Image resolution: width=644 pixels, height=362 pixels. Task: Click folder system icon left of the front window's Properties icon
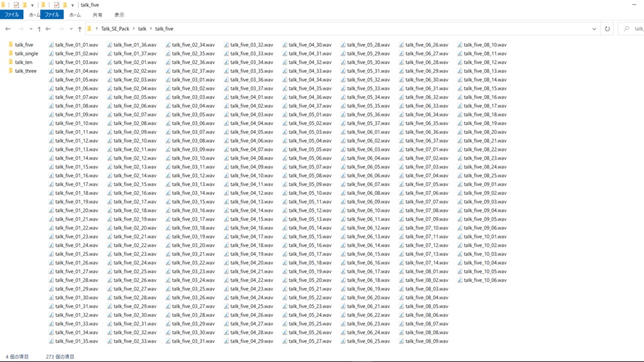(x=43, y=5)
